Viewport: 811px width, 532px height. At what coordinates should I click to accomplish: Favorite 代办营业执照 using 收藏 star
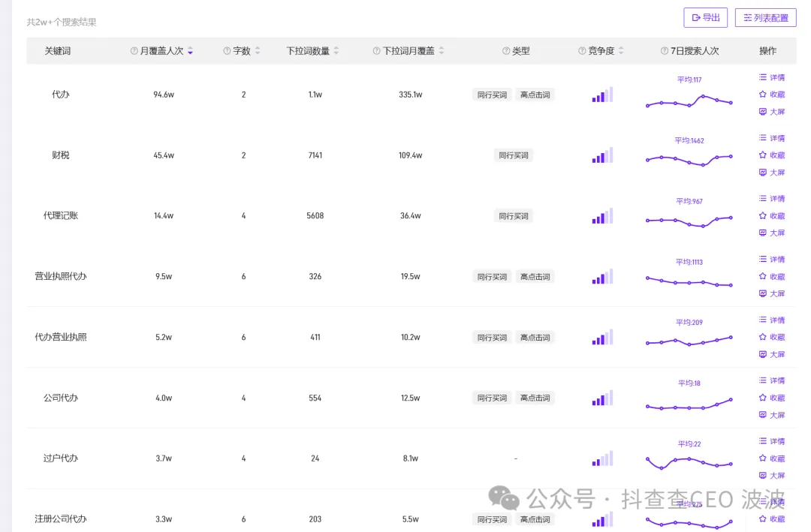771,338
